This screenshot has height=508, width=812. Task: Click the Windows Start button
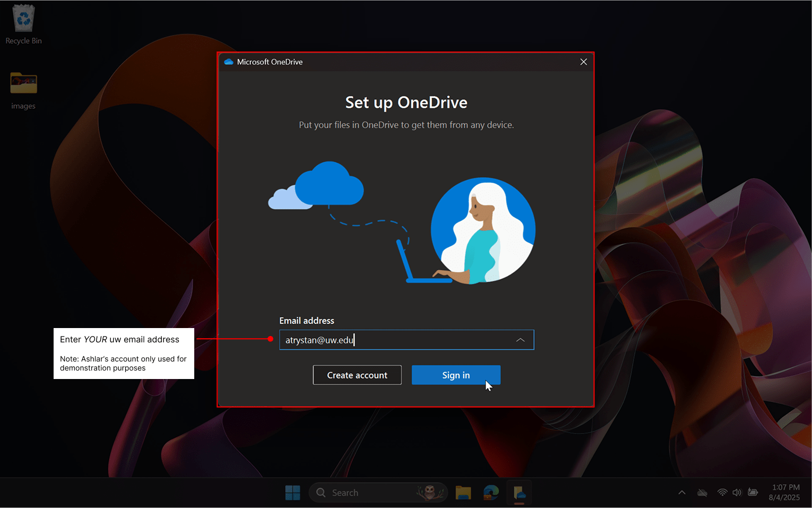292,493
